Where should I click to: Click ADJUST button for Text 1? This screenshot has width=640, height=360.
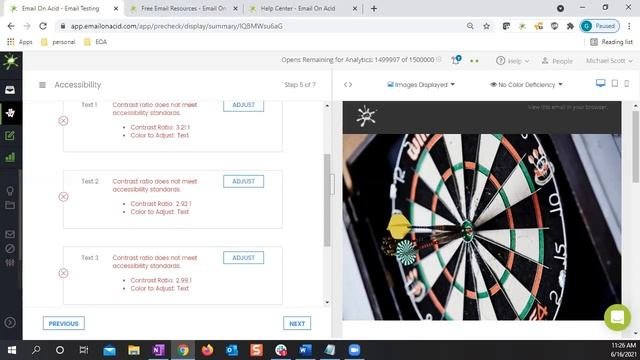tap(243, 105)
